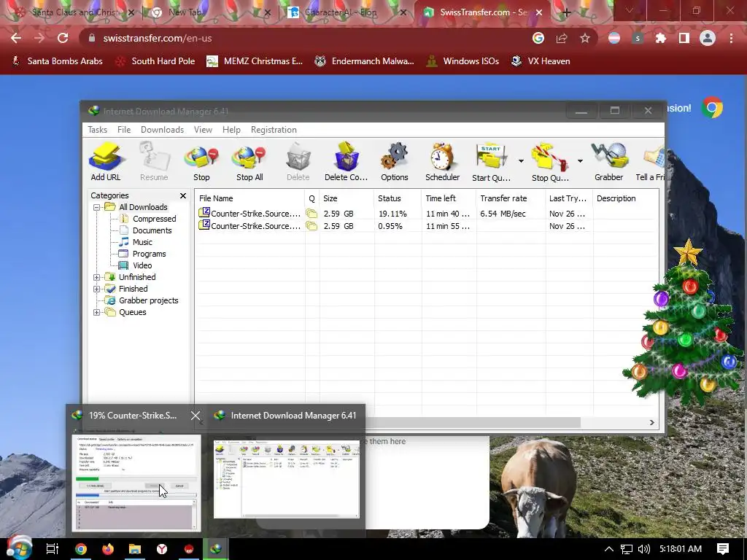Select the Documents category
Viewport: 747px width, 560px height.
tap(152, 230)
